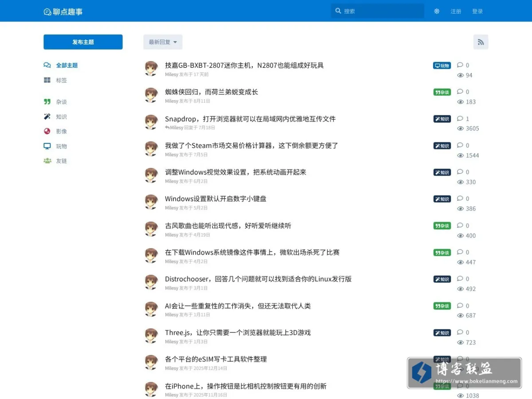Viewport: 532px width, 399px height.
Task: Select 全部主题 in the sidebar
Action: [66, 65]
